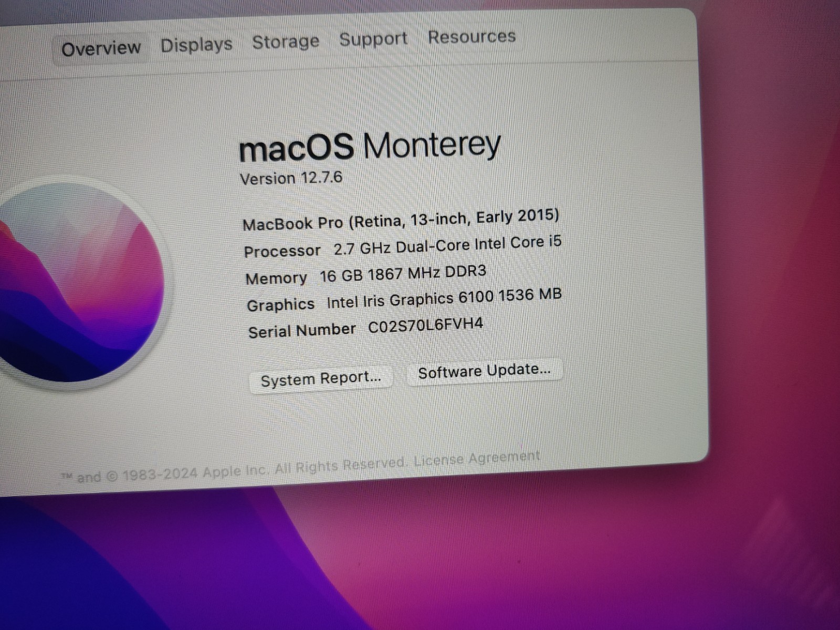Go to the Support tab
Image resolution: width=840 pixels, height=630 pixels.
coord(373,39)
